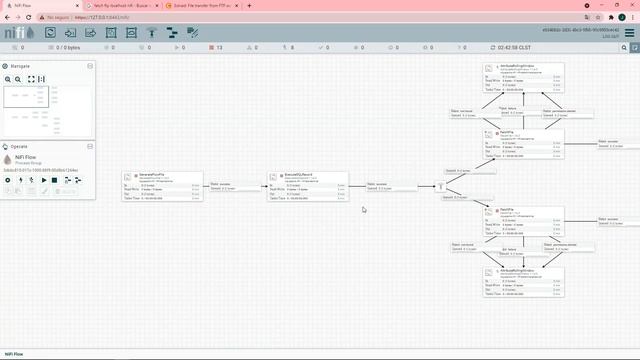Select the Input Port toolbar icon
640x360 pixels.
point(70,33)
